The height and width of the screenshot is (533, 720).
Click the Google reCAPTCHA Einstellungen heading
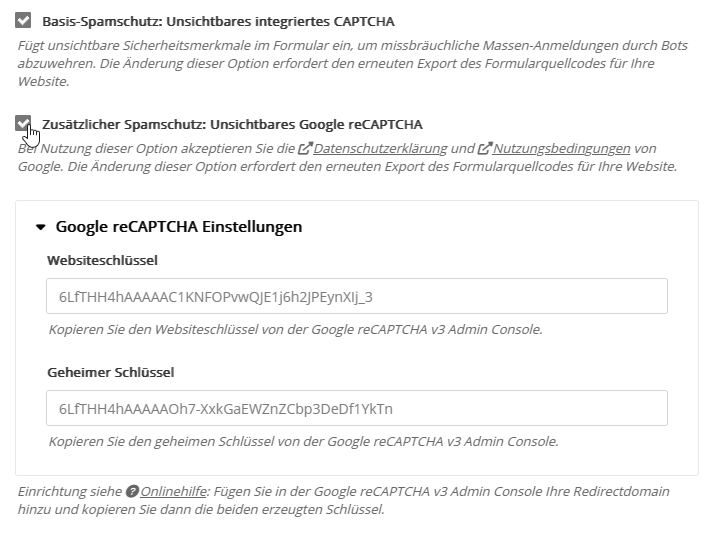(x=179, y=227)
